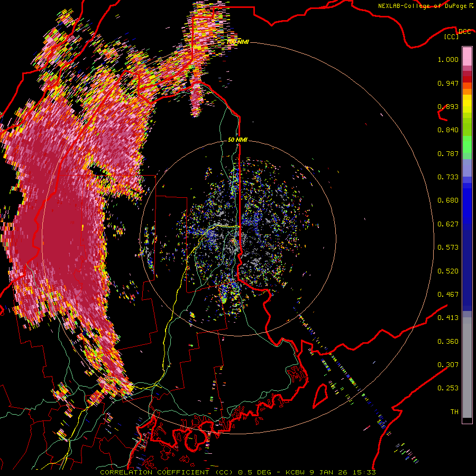Click the TH label on the legend

[454, 412]
